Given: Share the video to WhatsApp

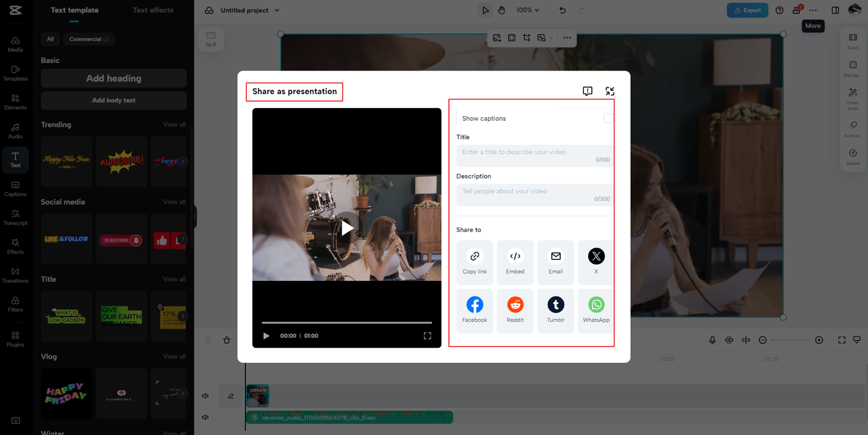Looking at the screenshot, I should tap(596, 311).
